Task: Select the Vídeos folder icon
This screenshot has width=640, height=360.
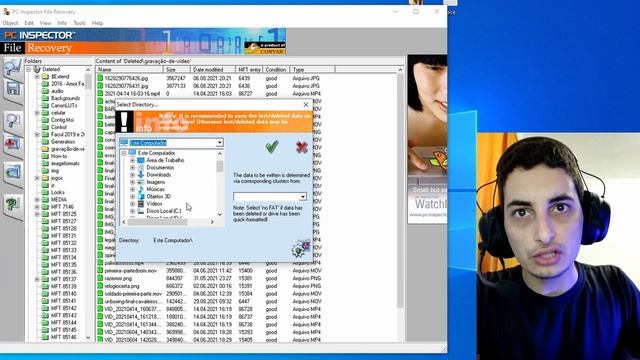Action: point(141,204)
